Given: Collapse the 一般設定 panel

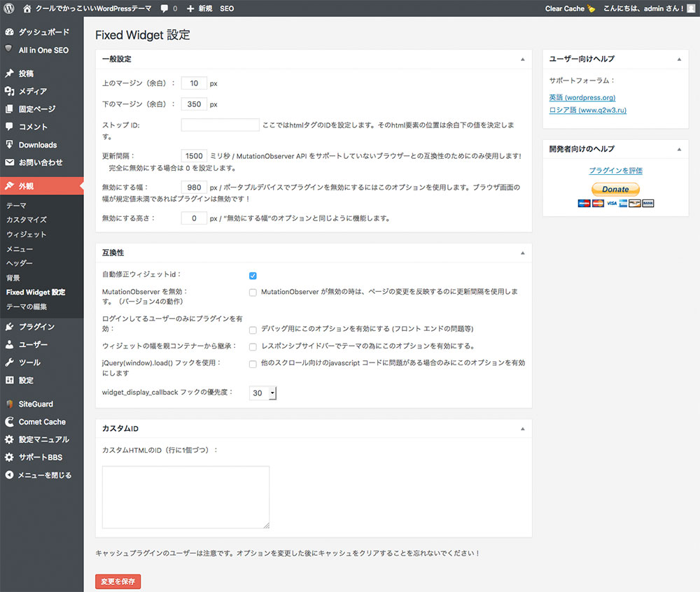Looking at the screenshot, I should coord(522,59).
